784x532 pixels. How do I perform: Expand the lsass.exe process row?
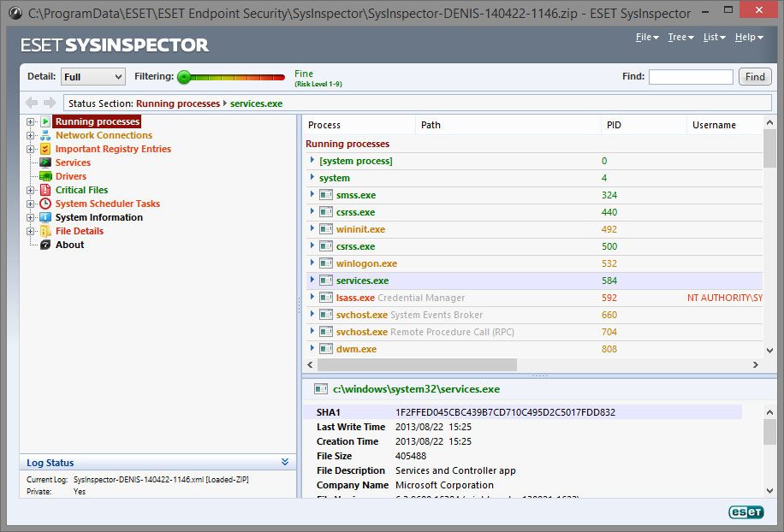point(312,298)
